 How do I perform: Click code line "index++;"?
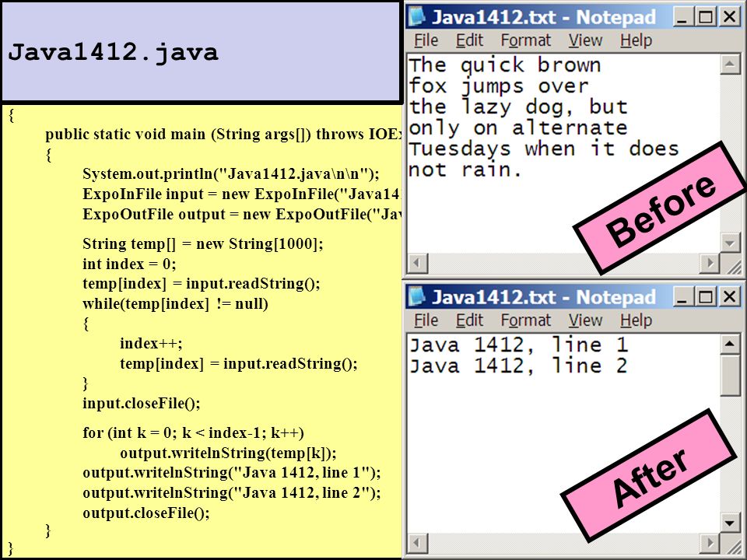point(151,343)
